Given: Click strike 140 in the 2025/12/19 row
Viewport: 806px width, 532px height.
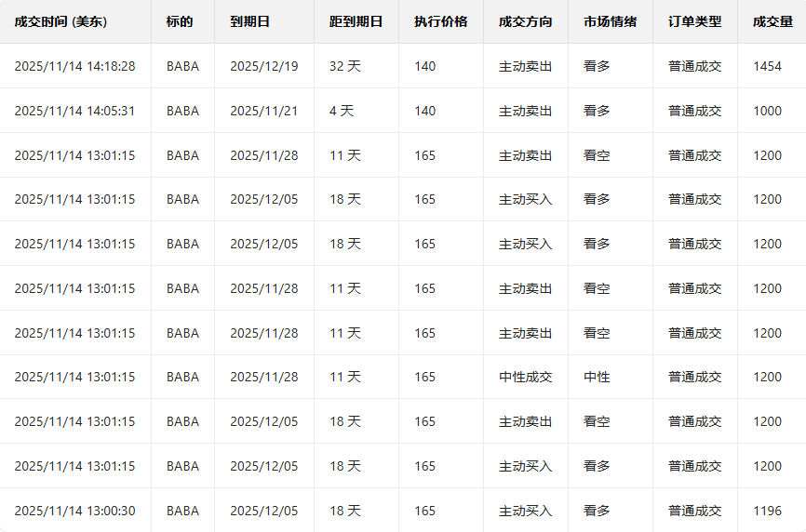Looking at the screenshot, I should click(x=425, y=66).
